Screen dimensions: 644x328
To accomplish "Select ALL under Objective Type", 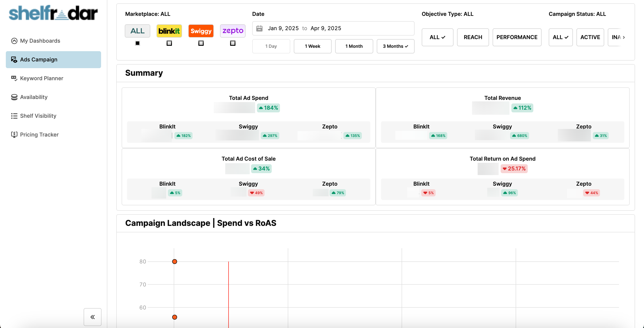I will tap(437, 37).
